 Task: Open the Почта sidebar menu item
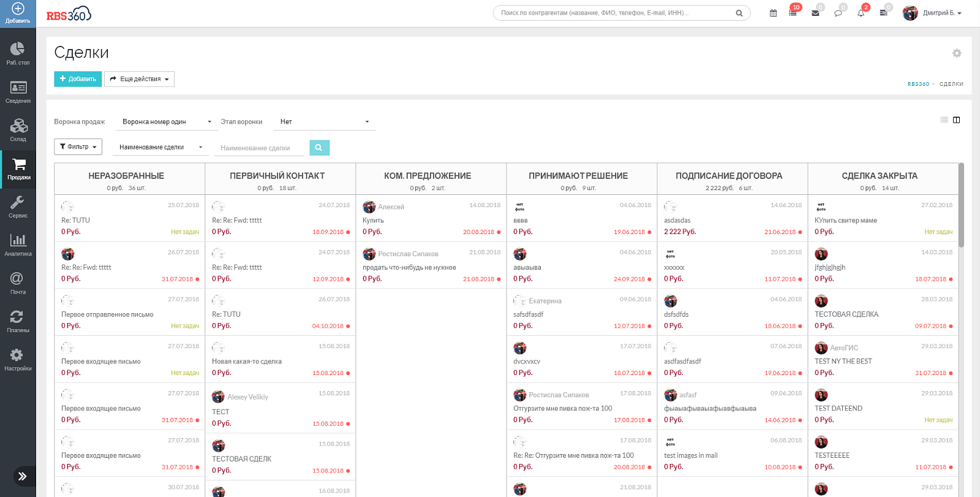click(x=18, y=283)
